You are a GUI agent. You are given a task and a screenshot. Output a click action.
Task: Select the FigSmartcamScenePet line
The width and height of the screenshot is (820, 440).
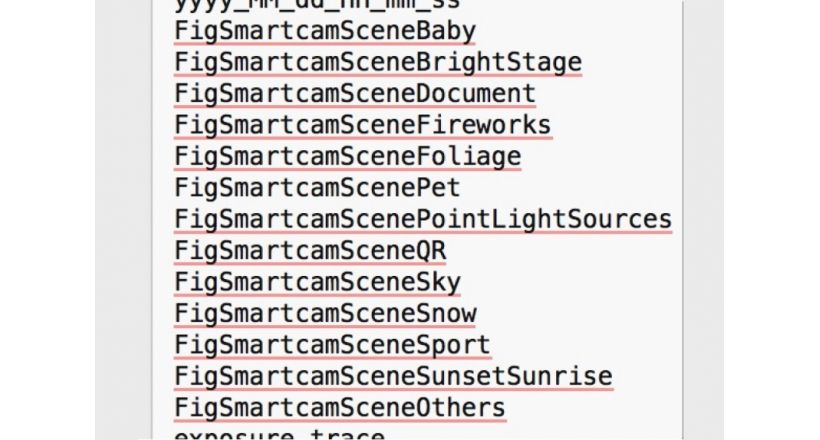point(317,188)
